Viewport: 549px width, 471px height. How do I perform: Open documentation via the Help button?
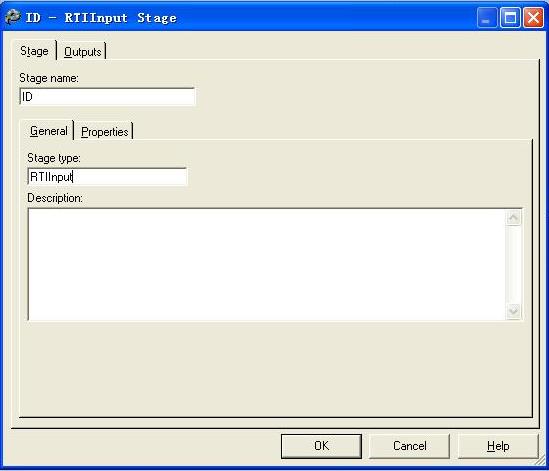(x=498, y=446)
